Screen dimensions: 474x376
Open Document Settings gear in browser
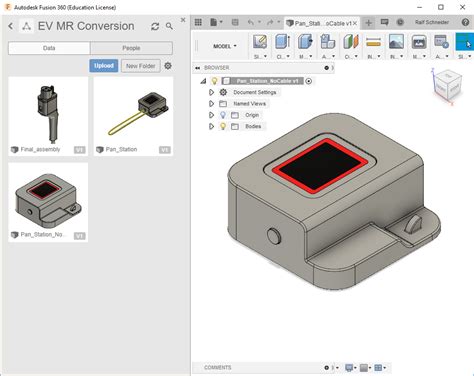click(223, 92)
